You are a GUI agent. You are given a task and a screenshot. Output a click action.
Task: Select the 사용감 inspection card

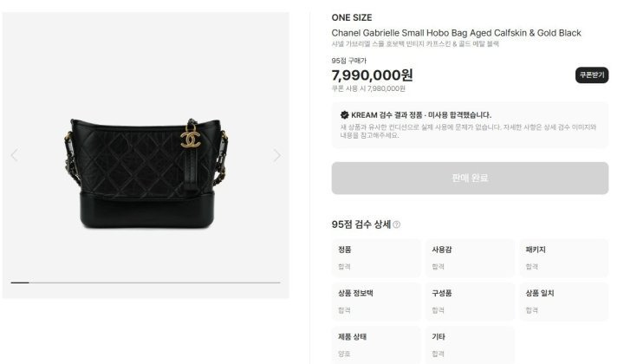(470, 257)
